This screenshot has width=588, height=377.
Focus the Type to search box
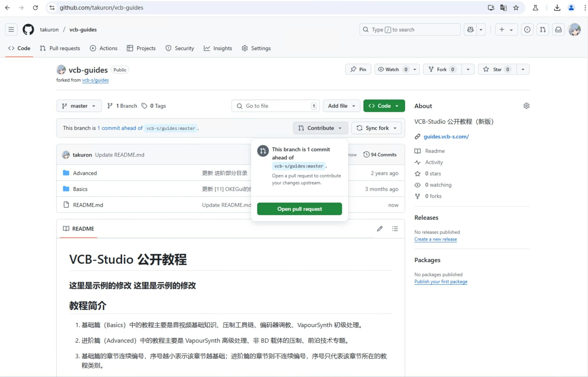pos(410,30)
